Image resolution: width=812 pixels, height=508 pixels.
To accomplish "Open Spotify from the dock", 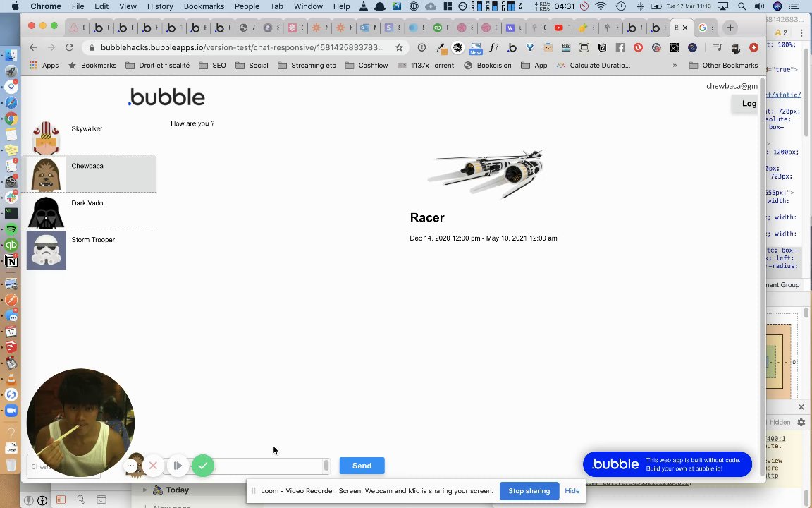I will click(x=11, y=229).
